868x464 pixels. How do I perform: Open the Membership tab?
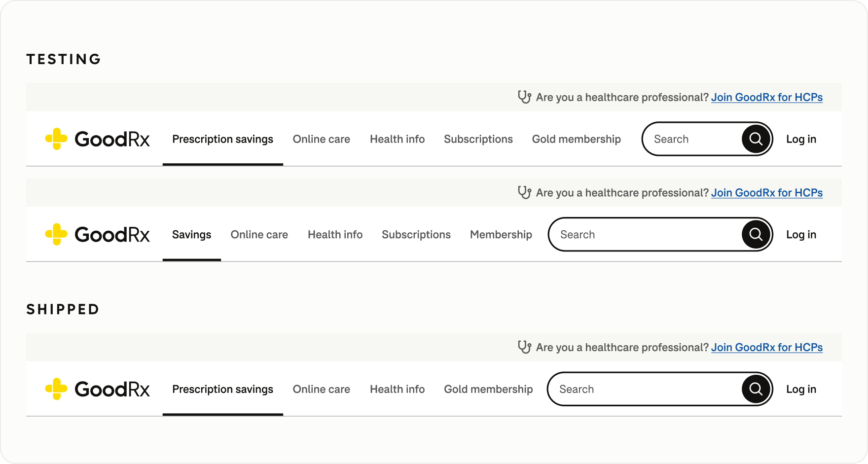click(x=501, y=235)
